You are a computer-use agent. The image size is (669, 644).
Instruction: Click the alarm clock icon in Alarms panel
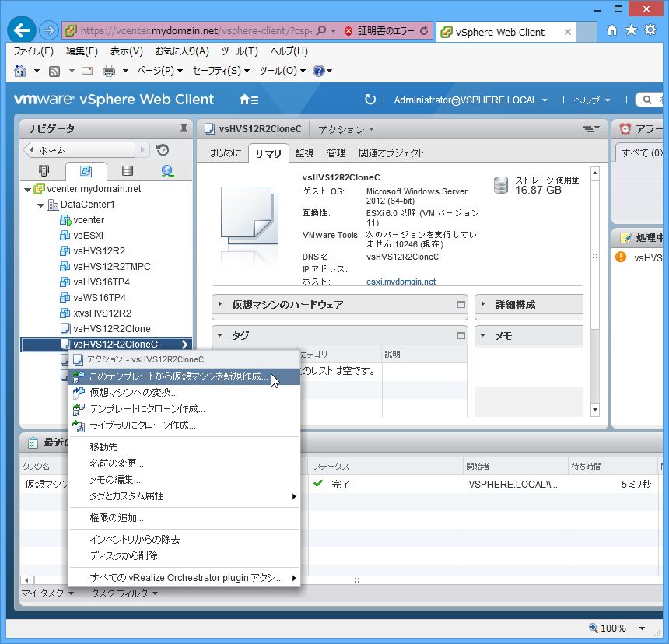pos(625,128)
